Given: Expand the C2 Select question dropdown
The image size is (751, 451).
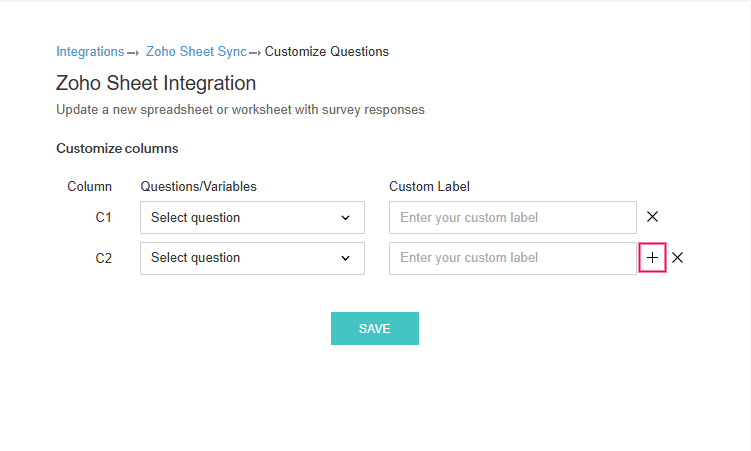Looking at the screenshot, I should tap(252, 258).
